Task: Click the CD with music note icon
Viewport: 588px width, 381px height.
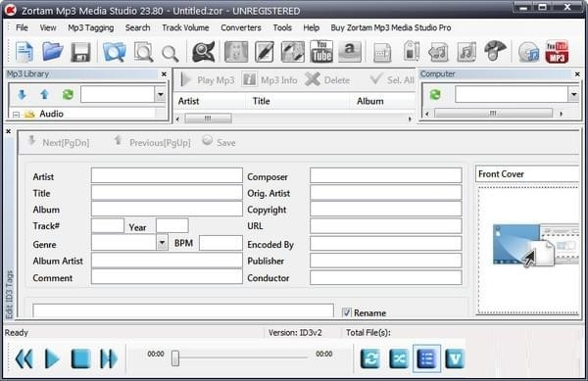Action: (529, 52)
